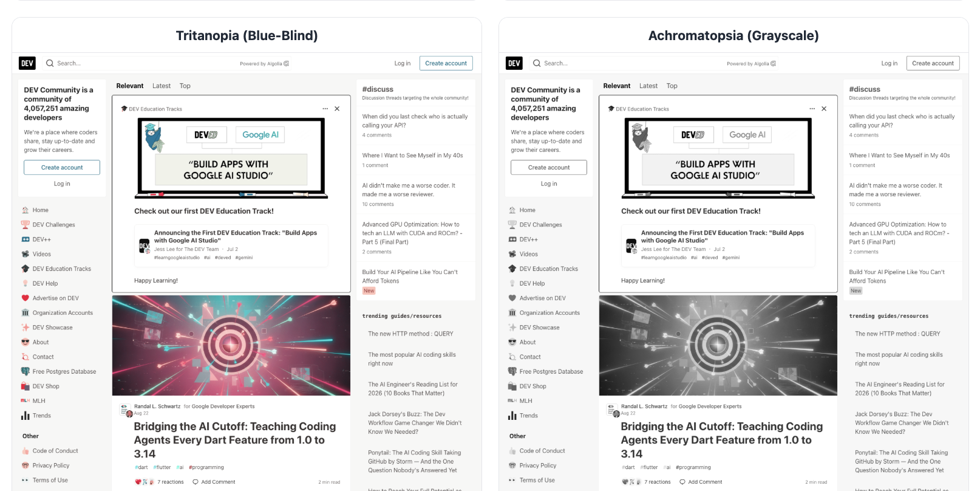Image resolution: width=980 pixels, height=491 pixels.
Task: Open DEV Challenges trophy icon in Tritanopia sidebar
Action: pyautogui.click(x=26, y=225)
